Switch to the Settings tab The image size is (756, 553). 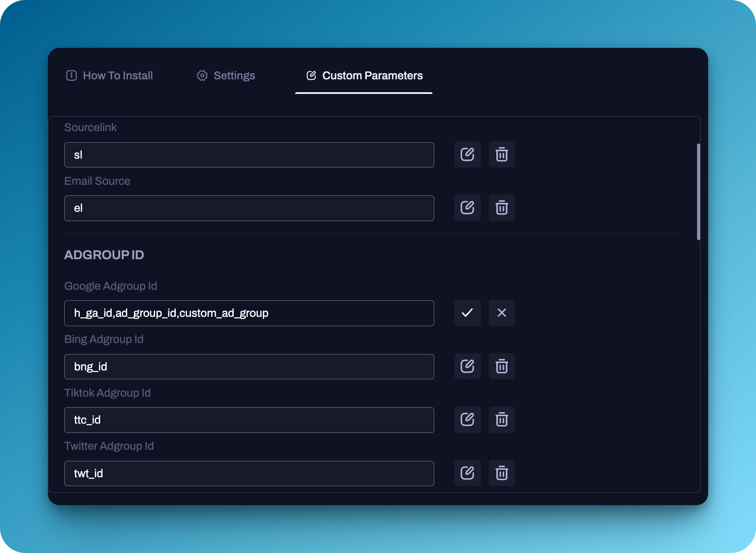pyautogui.click(x=226, y=76)
